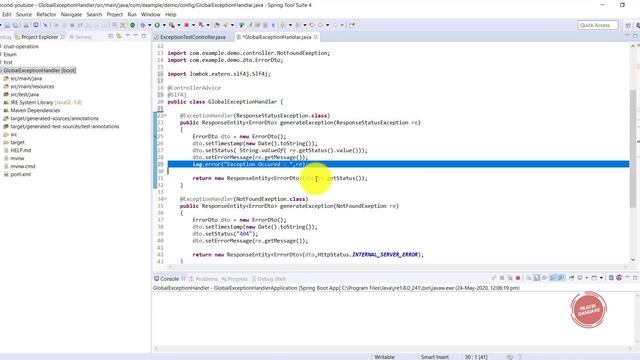Toggle show console on standard out change
640x360 pixels.
pyautogui.click(x=552, y=278)
